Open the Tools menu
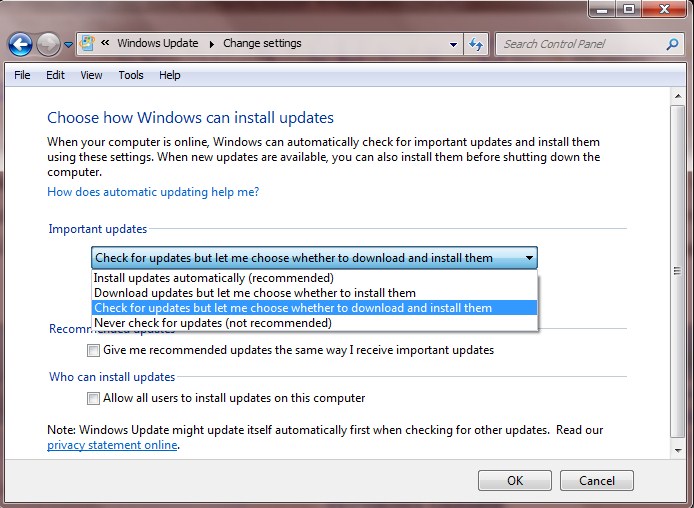 131,75
